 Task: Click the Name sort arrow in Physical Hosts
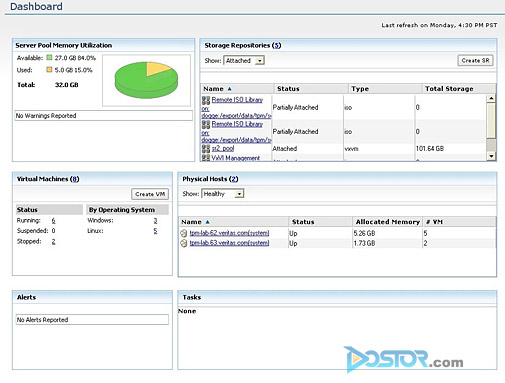tap(207, 222)
